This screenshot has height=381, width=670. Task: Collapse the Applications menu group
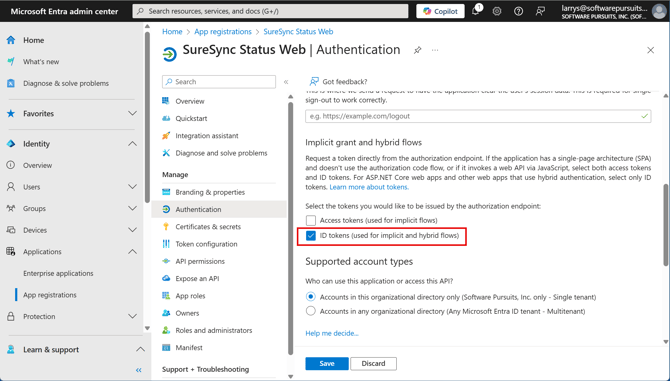tap(132, 252)
